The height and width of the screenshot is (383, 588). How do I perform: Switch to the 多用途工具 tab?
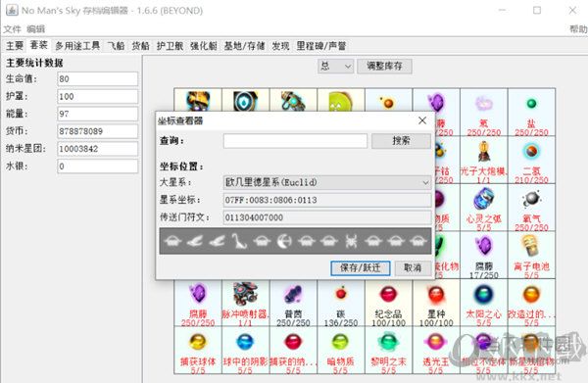77,46
